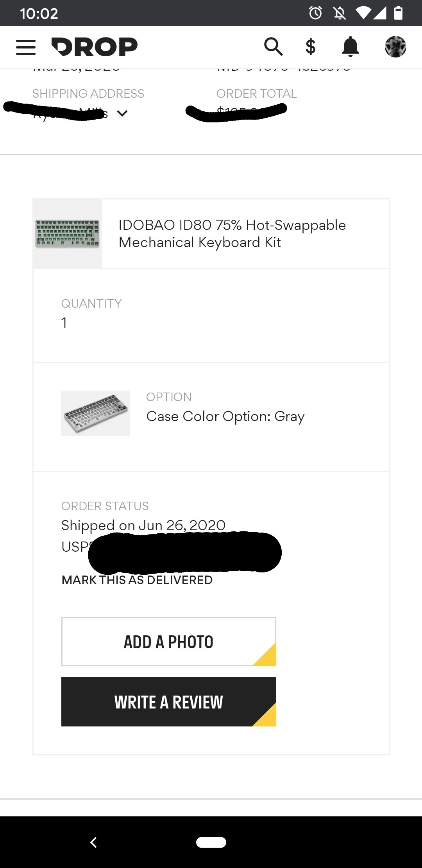
Task: Open the IDOBAO ID80 Keyboard Kit title
Action: click(x=232, y=234)
